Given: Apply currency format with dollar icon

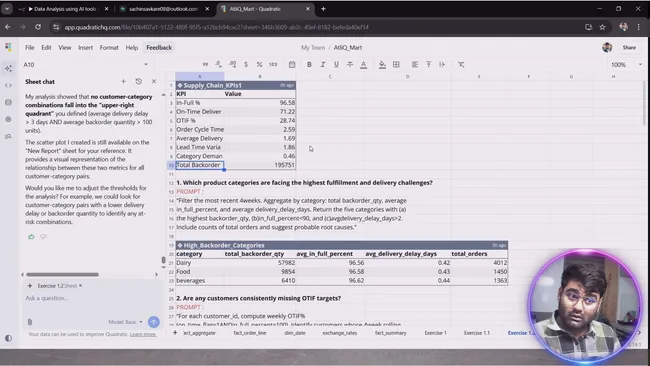Looking at the screenshot, I should pyautogui.click(x=246, y=65).
